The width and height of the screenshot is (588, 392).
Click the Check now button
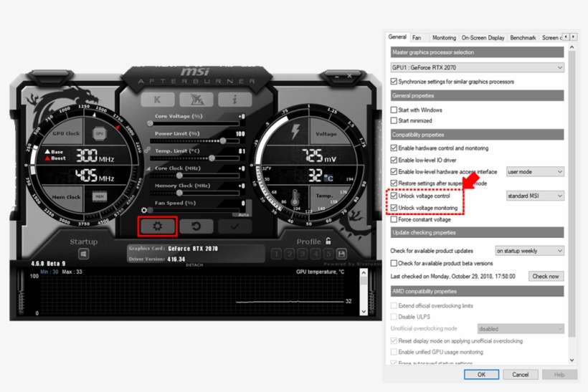tap(546, 276)
